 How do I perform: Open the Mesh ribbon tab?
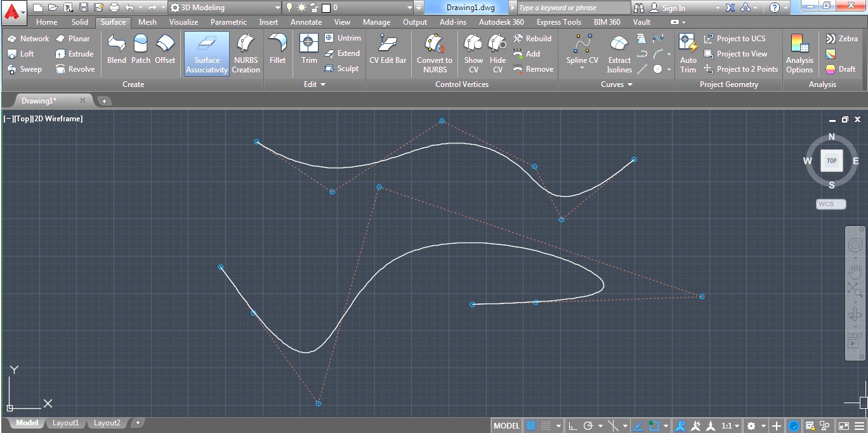147,22
